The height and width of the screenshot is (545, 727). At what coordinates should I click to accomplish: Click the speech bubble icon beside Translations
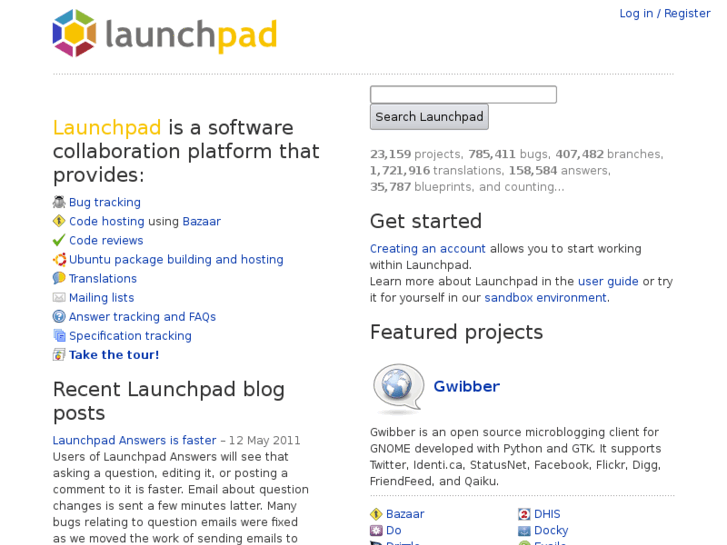pos(59,278)
